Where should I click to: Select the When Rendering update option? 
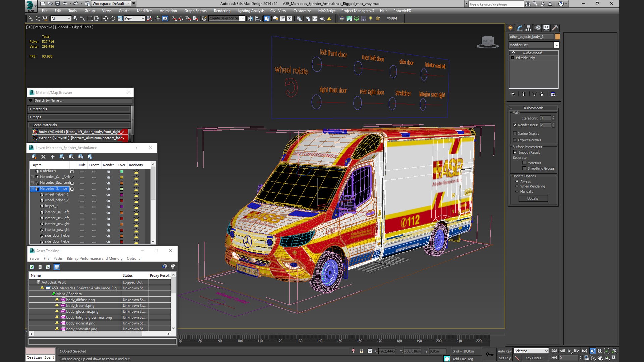click(517, 186)
